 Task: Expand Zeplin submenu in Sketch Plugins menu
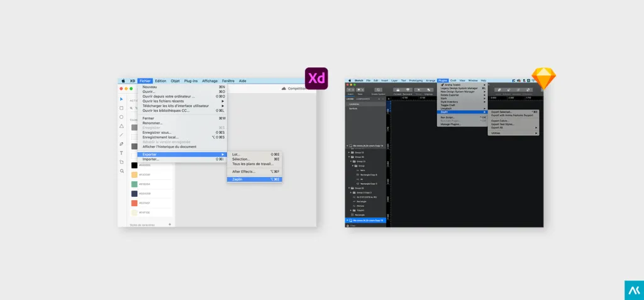click(x=462, y=112)
